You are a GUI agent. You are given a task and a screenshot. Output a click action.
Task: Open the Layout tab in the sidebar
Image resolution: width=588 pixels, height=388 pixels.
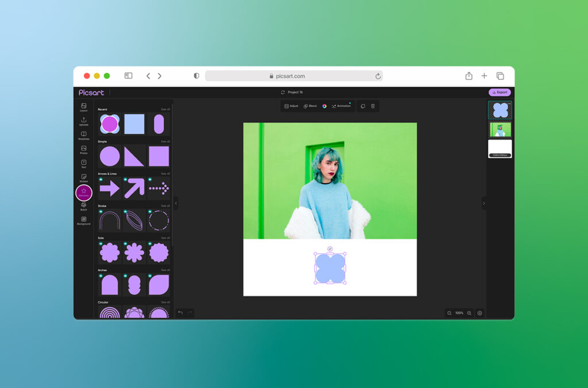coord(84,107)
